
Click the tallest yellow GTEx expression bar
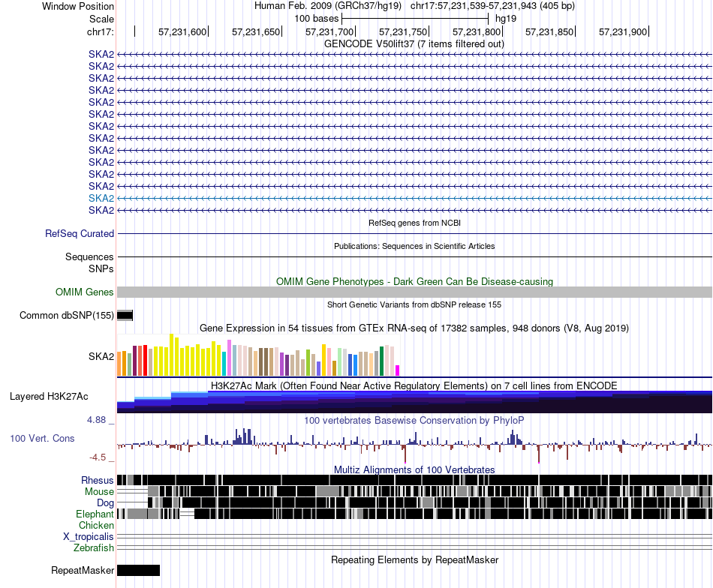171,355
